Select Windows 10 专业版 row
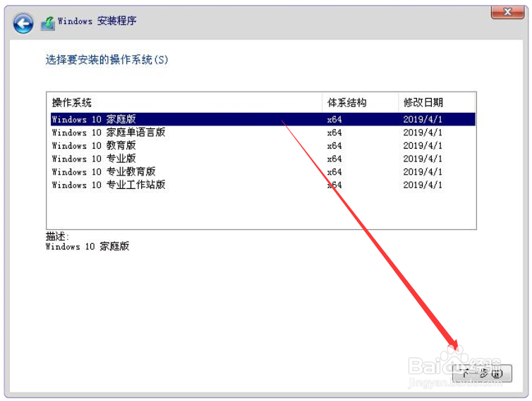Screen dimensions: 532x401 [263, 159]
